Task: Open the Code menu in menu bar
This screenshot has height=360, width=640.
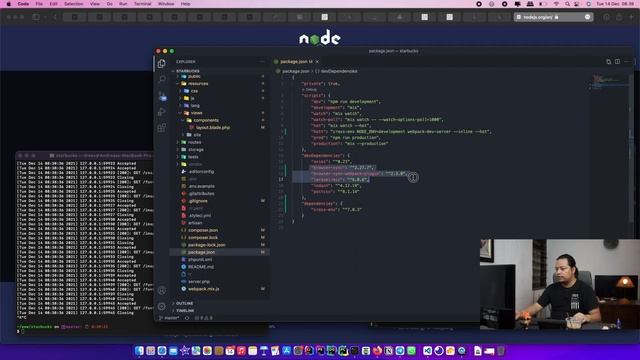Action: click(23, 4)
